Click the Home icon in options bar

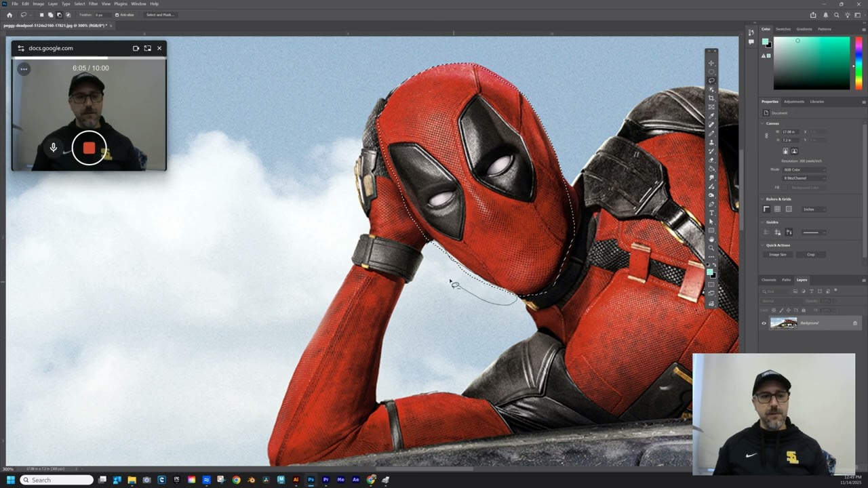click(x=9, y=14)
